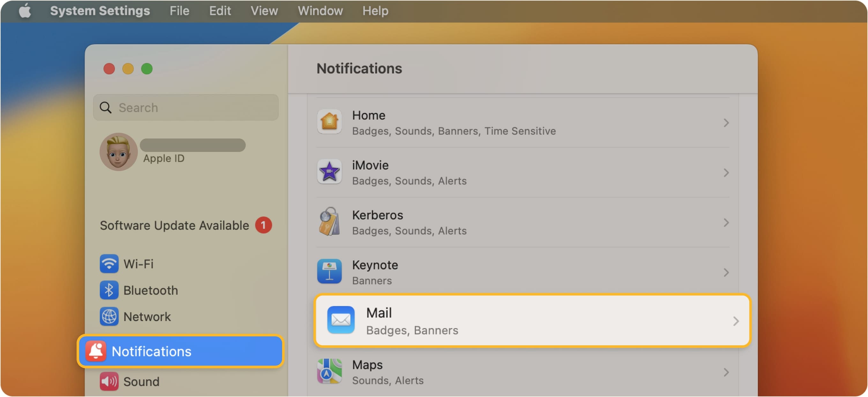This screenshot has width=868, height=397.
Task: Click the Maps app icon
Action: 329,371
